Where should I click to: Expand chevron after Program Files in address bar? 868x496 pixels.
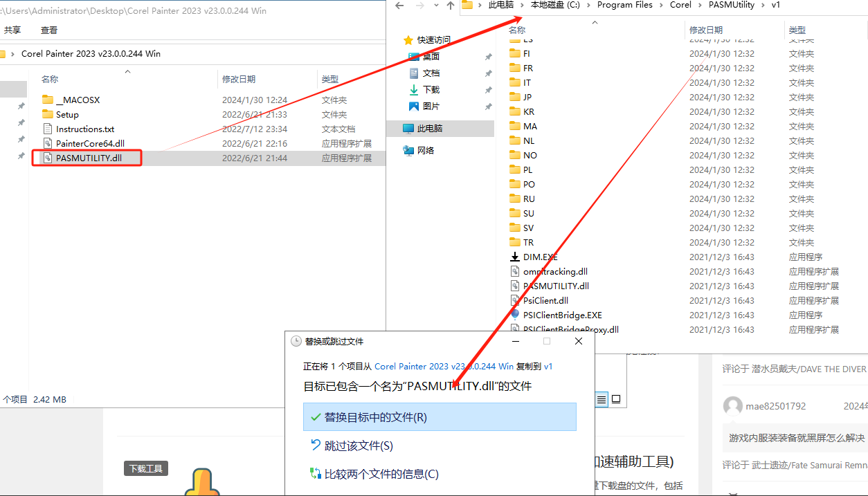pos(661,5)
